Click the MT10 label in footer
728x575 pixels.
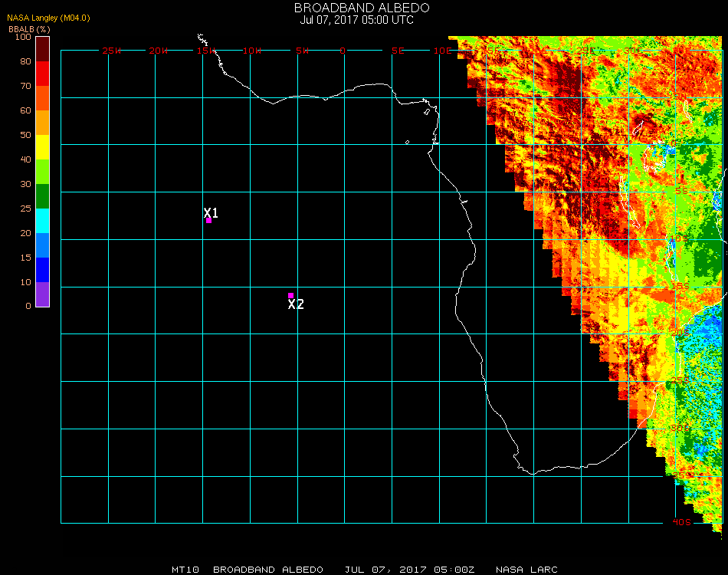click(x=185, y=570)
